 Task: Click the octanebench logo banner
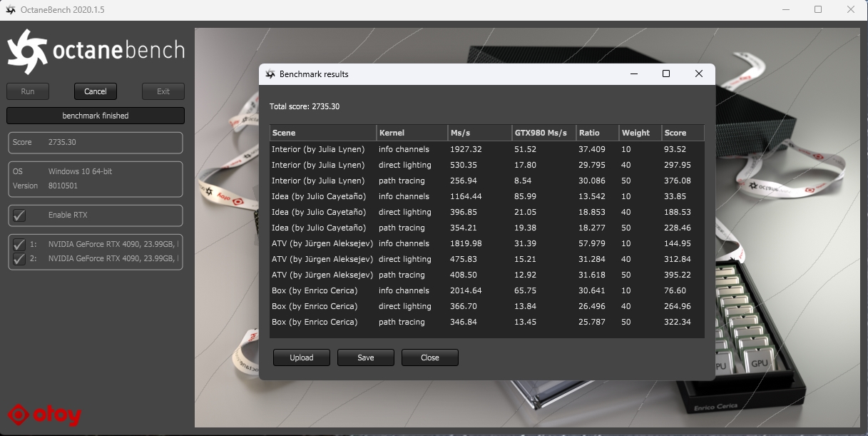[96, 51]
